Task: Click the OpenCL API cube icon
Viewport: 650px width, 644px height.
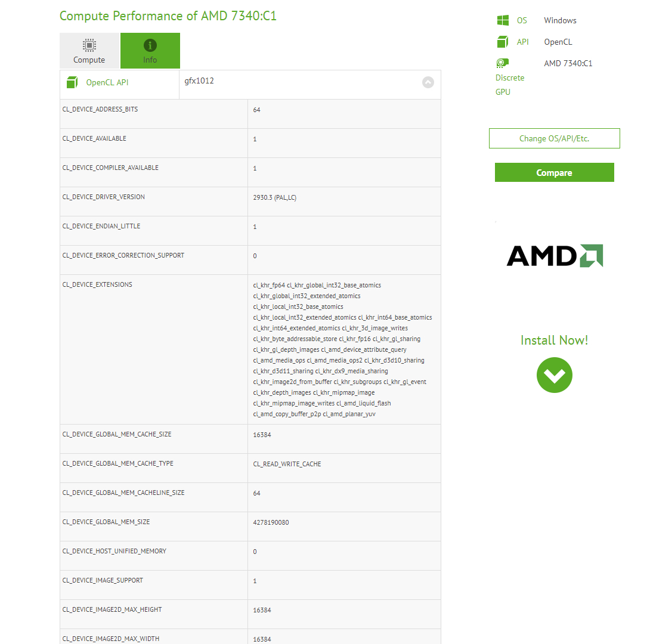Action: [x=72, y=82]
